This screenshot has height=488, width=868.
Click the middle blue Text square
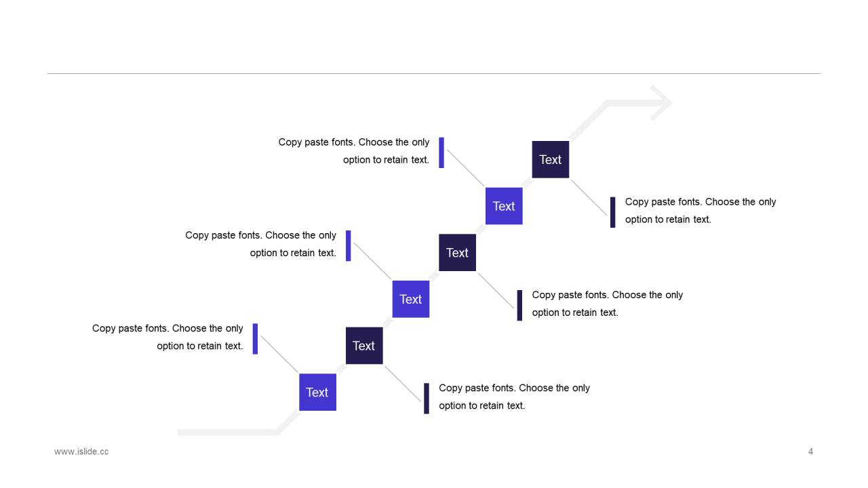411,299
